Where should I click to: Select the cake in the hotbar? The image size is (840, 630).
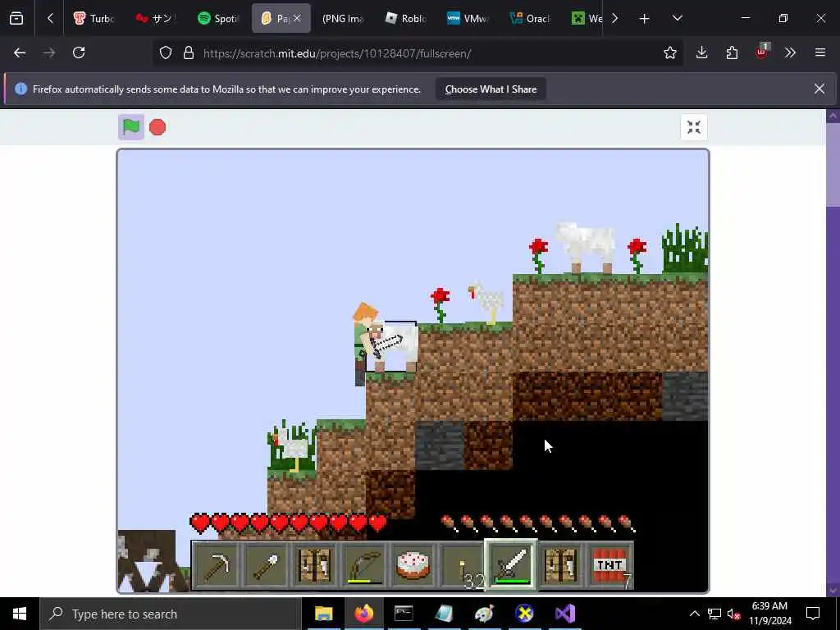pos(413,565)
